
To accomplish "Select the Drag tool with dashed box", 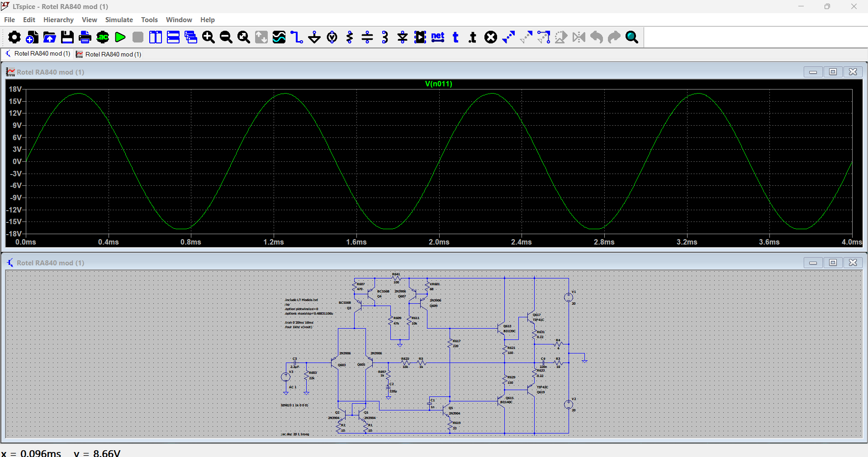I will 544,37.
